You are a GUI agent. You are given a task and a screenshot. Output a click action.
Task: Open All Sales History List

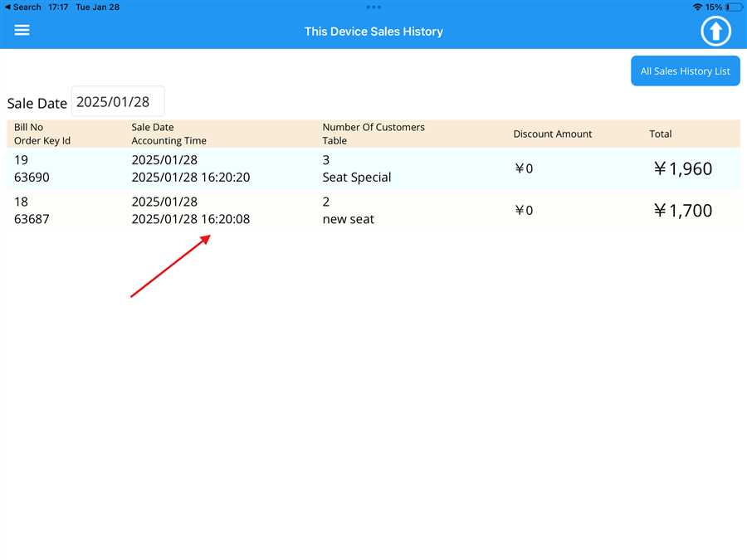pyautogui.click(x=685, y=71)
